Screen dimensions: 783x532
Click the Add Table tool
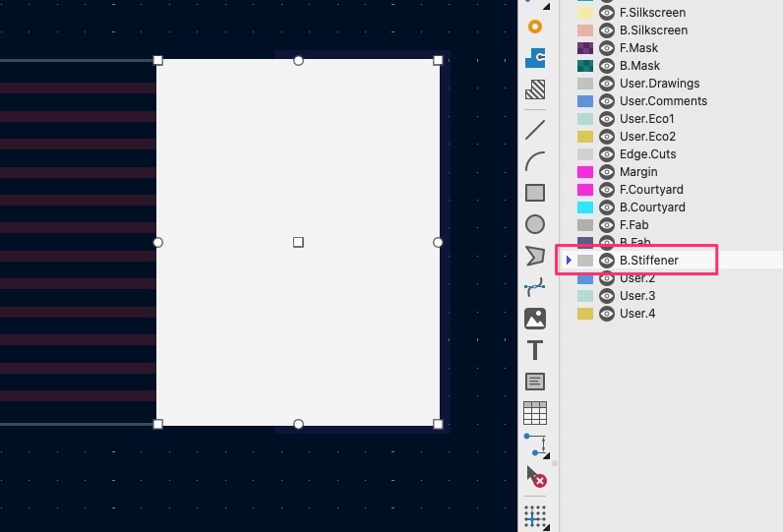(535, 413)
